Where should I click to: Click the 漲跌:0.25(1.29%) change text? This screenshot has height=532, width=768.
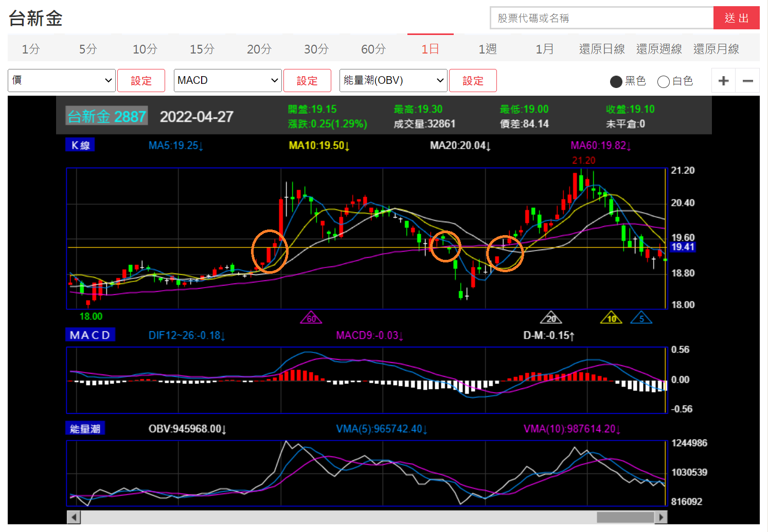click(x=328, y=123)
